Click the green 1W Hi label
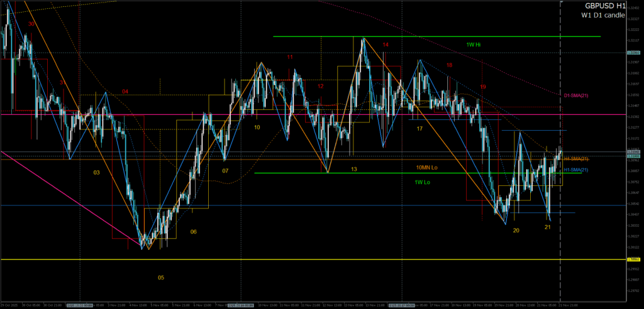The height and width of the screenshot is (309, 644). (474, 45)
